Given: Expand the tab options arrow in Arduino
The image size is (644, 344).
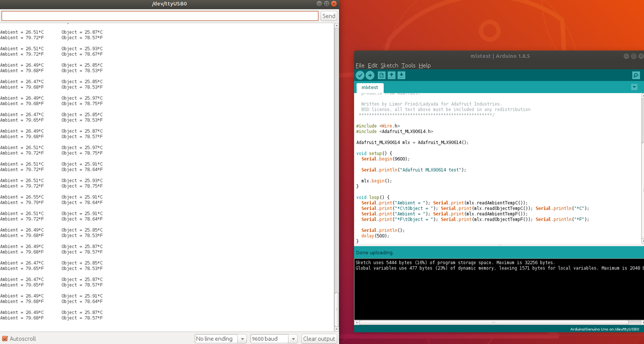Looking at the screenshot, I should point(634,87).
